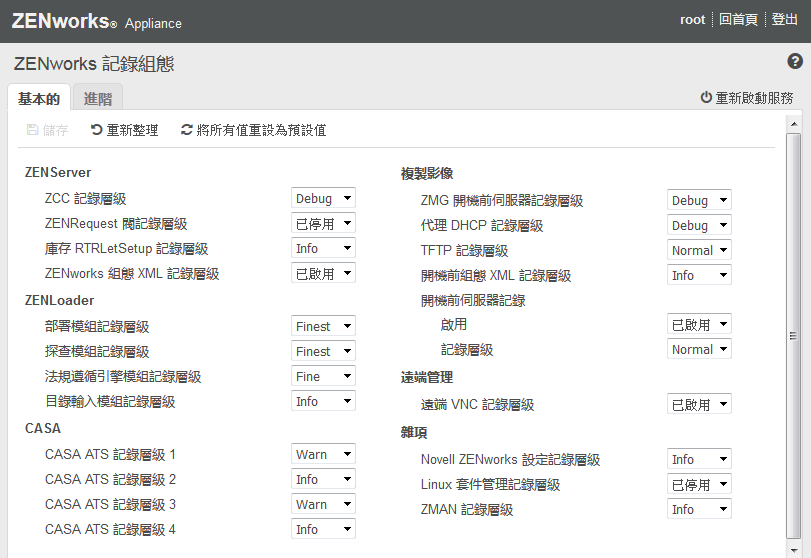Image resolution: width=811 pixels, height=558 pixels.
Task: Click the refresh circular arrow icon
Action: (96, 130)
